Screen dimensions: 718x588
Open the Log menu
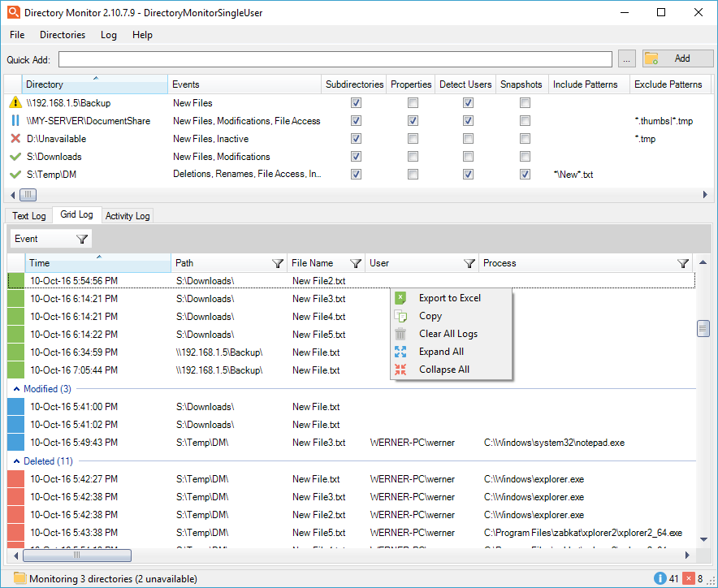(109, 35)
